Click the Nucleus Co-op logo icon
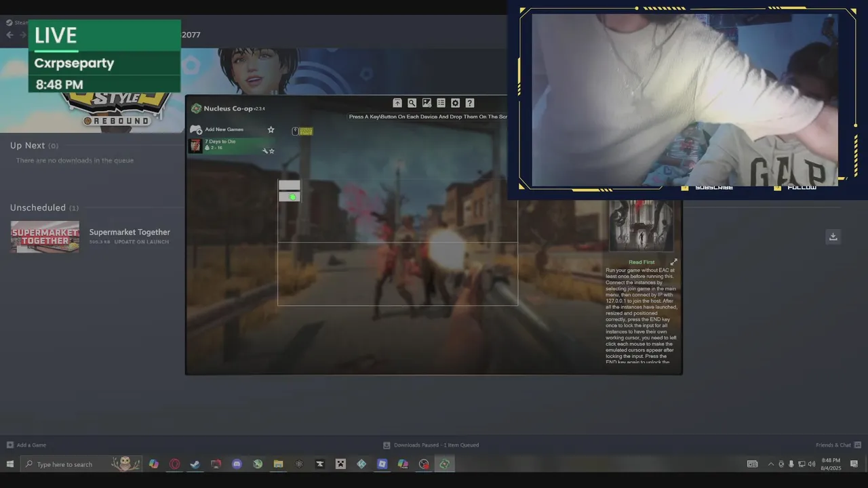868x488 pixels. 196,108
